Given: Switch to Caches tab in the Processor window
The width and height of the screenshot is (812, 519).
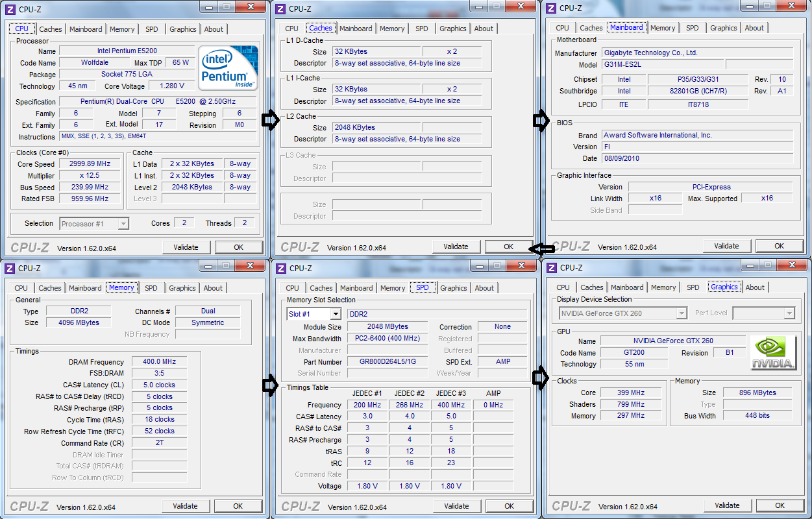Looking at the screenshot, I should pos(51,29).
